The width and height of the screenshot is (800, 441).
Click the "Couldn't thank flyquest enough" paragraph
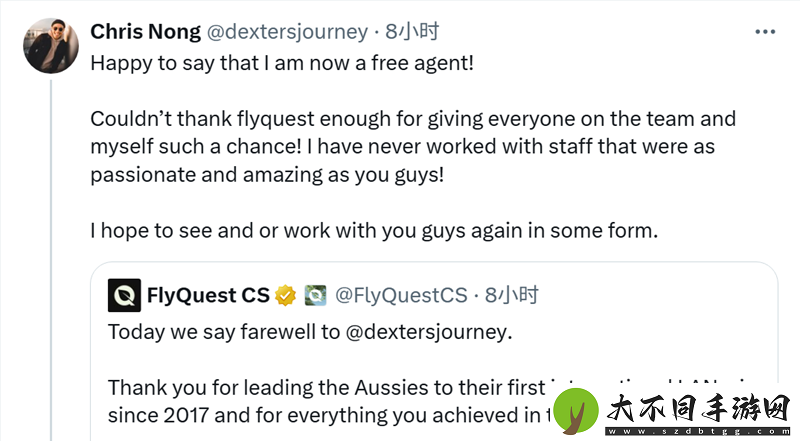(x=413, y=147)
